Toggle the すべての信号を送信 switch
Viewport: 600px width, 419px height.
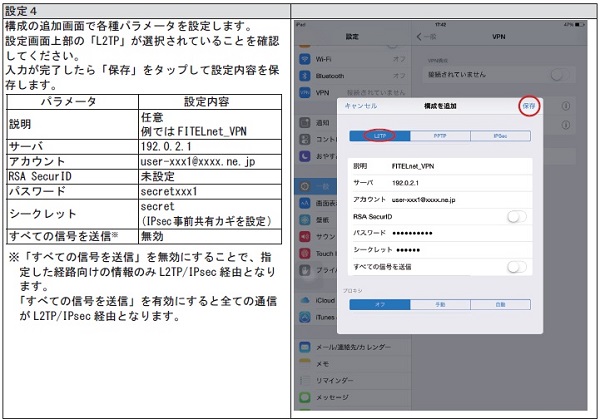tap(517, 266)
